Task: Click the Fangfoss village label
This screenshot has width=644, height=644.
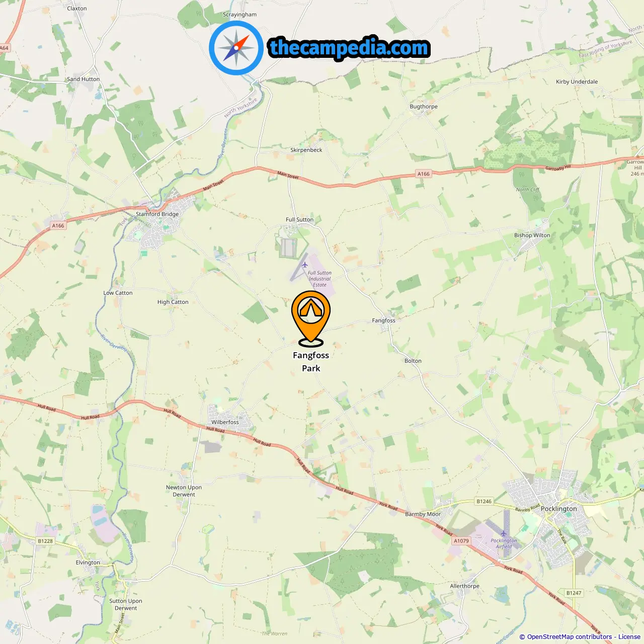Action: click(x=383, y=320)
